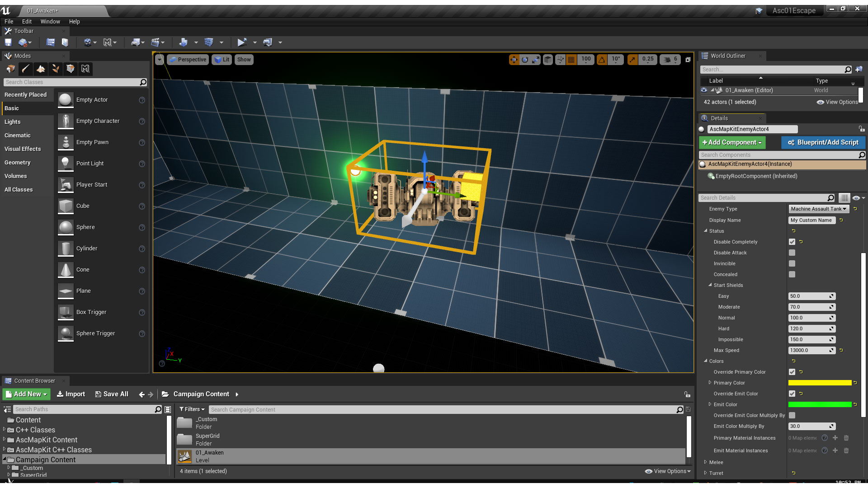Click the Play in editor button
868x488 pixels.
pos(242,42)
